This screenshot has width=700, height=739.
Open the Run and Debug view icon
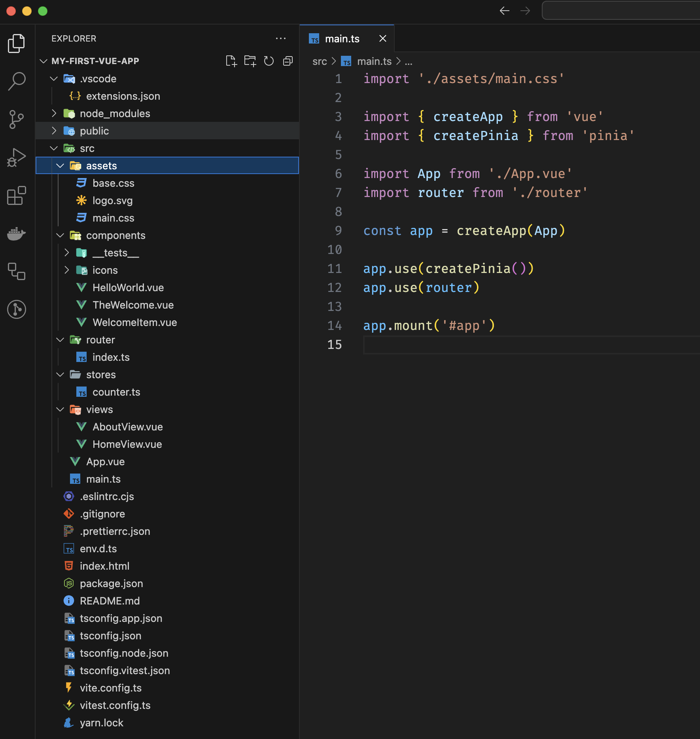[17, 157]
